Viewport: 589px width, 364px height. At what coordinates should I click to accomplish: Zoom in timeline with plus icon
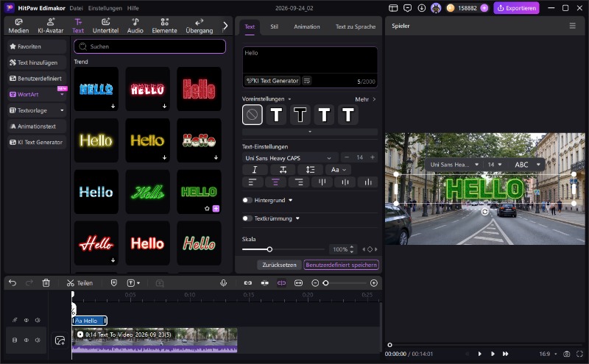point(374,283)
